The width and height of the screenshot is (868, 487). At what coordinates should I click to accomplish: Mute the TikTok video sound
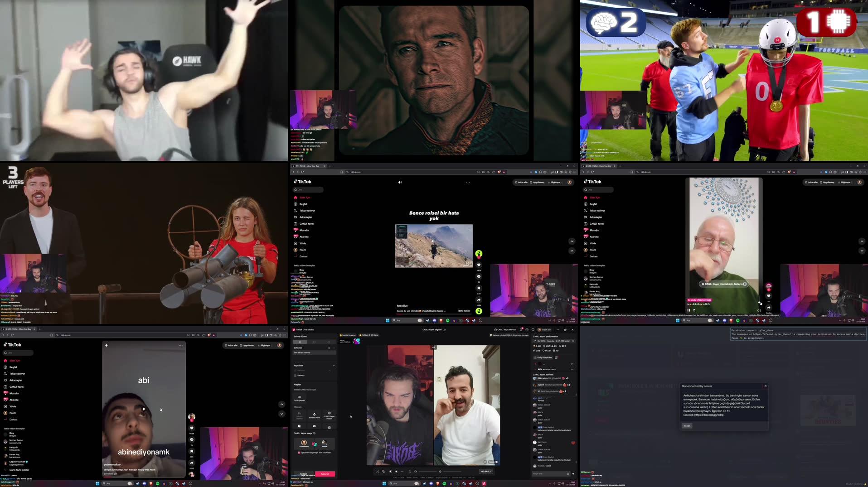point(400,182)
